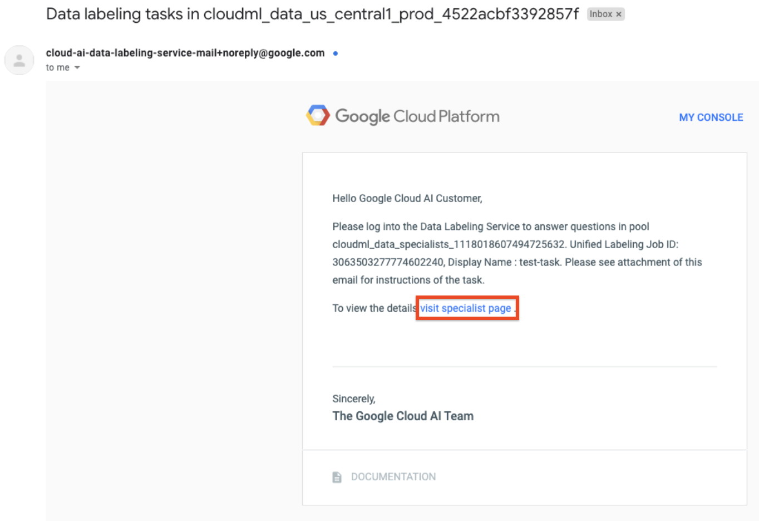Screen dimensions: 759x532
Task: Remove the Inbox label with its x
Action: (618, 14)
